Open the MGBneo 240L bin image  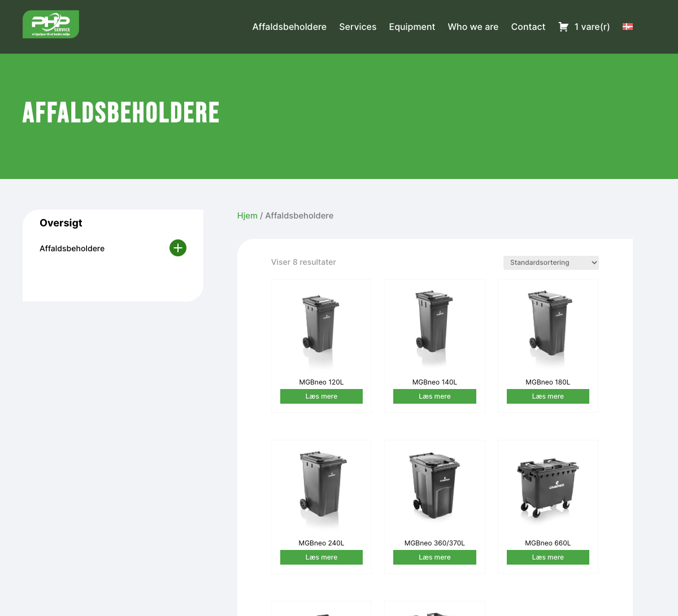click(x=321, y=491)
